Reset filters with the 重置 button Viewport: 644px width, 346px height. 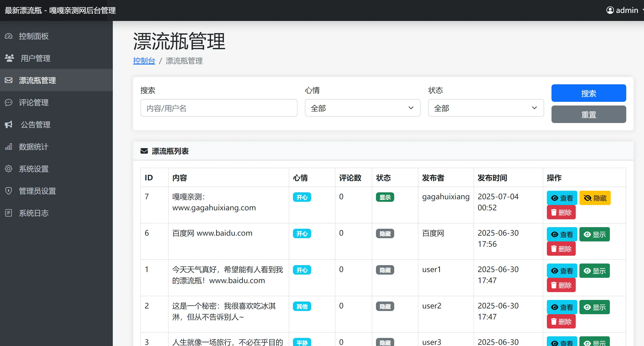pyautogui.click(x=588, y=114)
